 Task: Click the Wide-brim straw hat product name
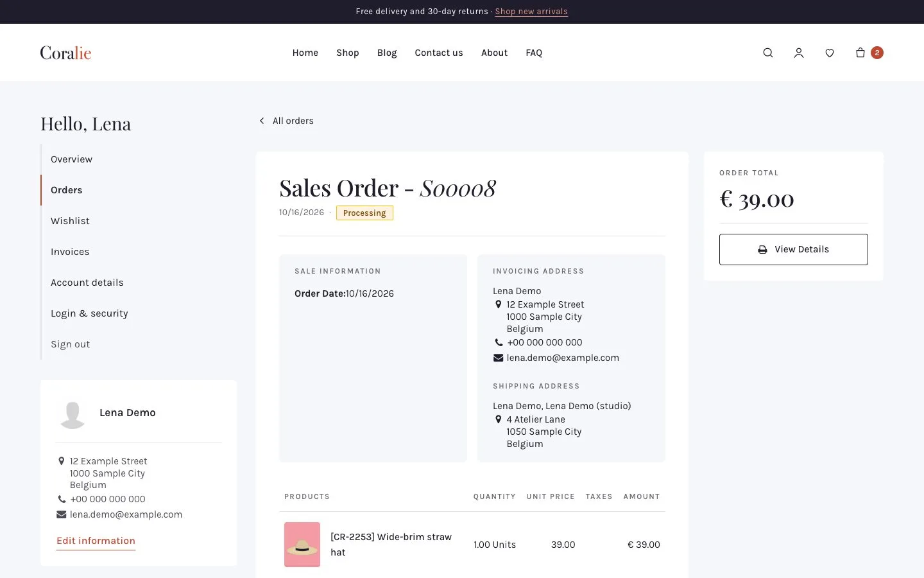391,545
